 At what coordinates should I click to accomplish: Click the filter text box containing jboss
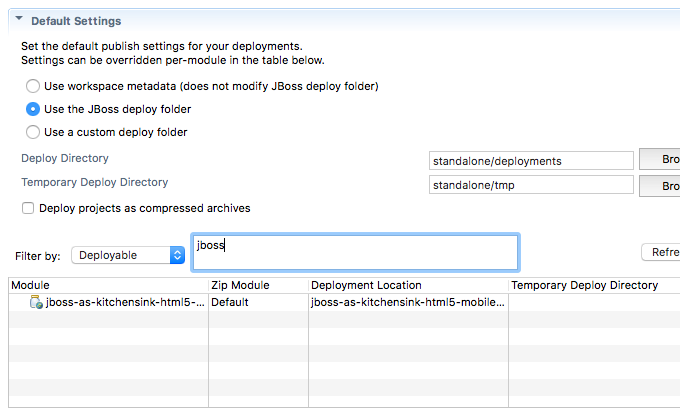[x=354, y=252]
